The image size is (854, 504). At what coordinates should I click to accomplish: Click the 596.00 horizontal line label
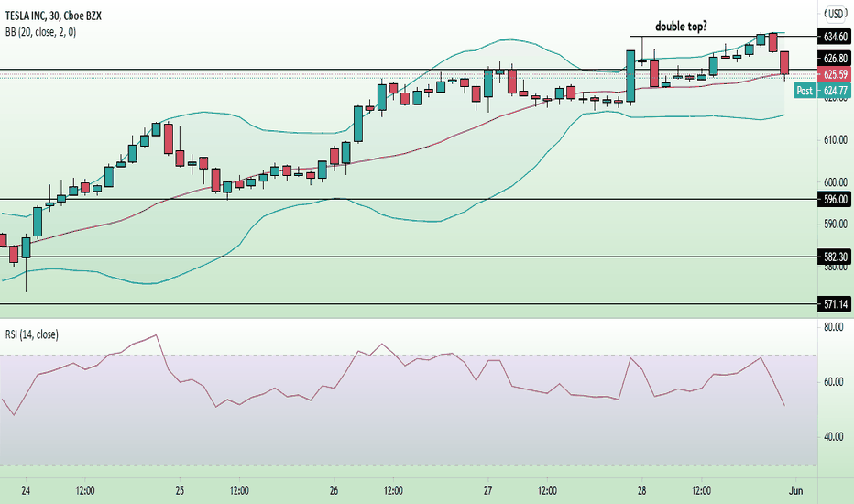point(836,200)
